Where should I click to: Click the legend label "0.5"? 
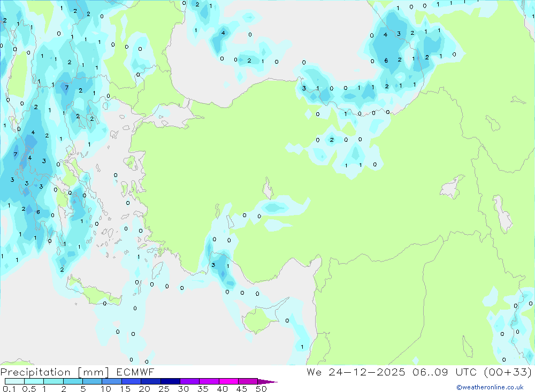click(x=29, y=389)
